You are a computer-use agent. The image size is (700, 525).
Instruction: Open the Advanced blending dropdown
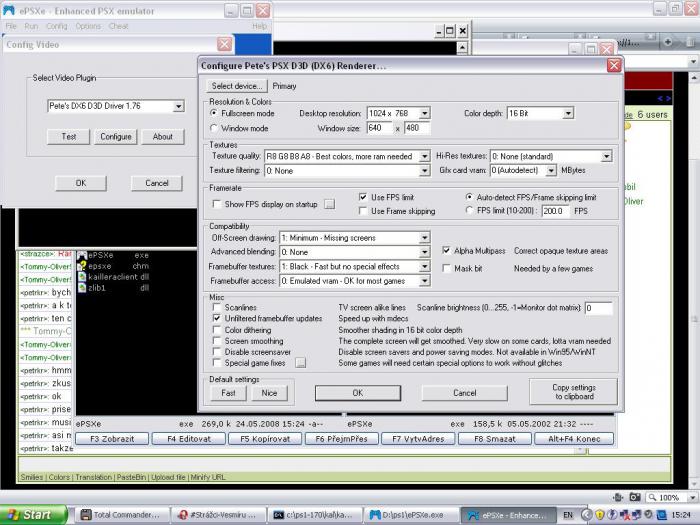[x=425, y=252]
